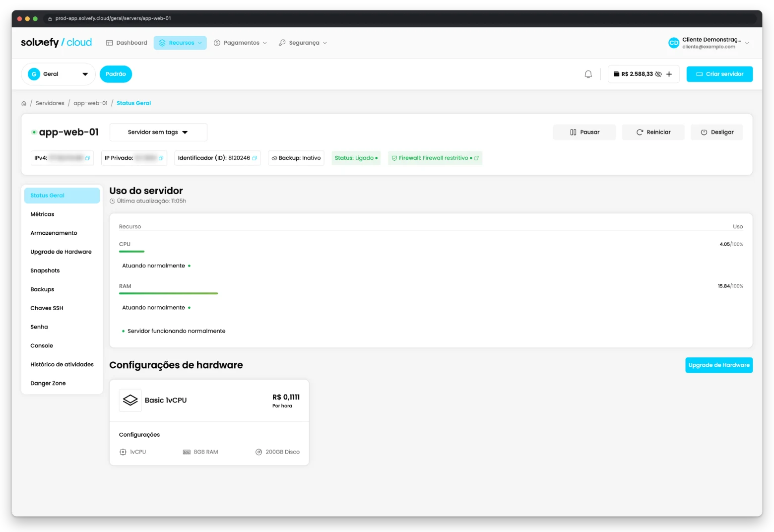Click the Solvefy cloud logo
The height and width of the screenshot is (532, 774).
click(57, 43)
